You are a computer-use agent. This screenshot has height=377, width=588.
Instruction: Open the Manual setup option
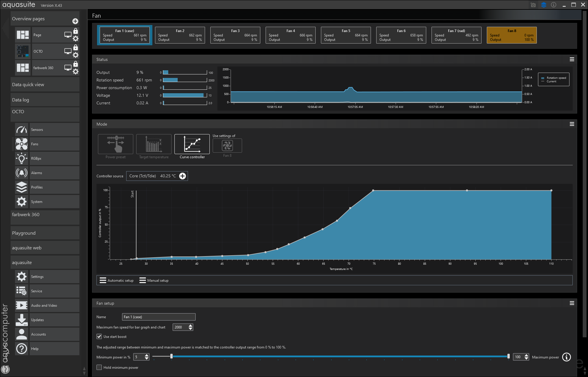pyautogui.click(x=154, y=281)
